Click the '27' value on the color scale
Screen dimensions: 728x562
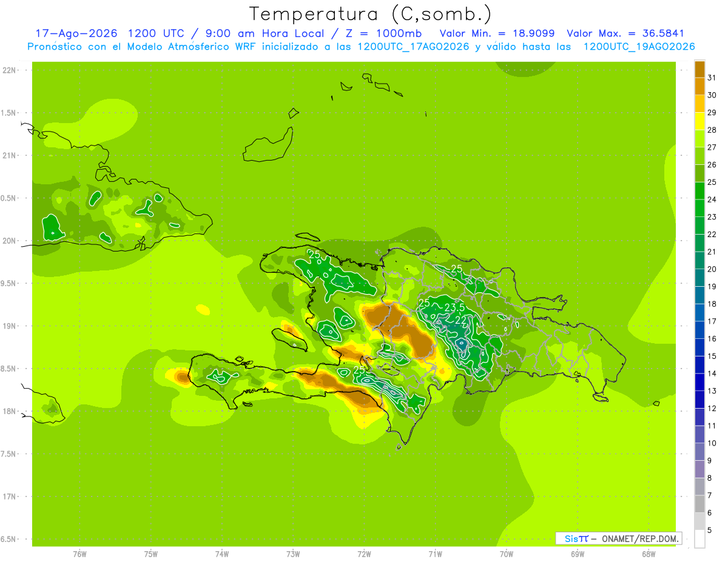(712, 147)
